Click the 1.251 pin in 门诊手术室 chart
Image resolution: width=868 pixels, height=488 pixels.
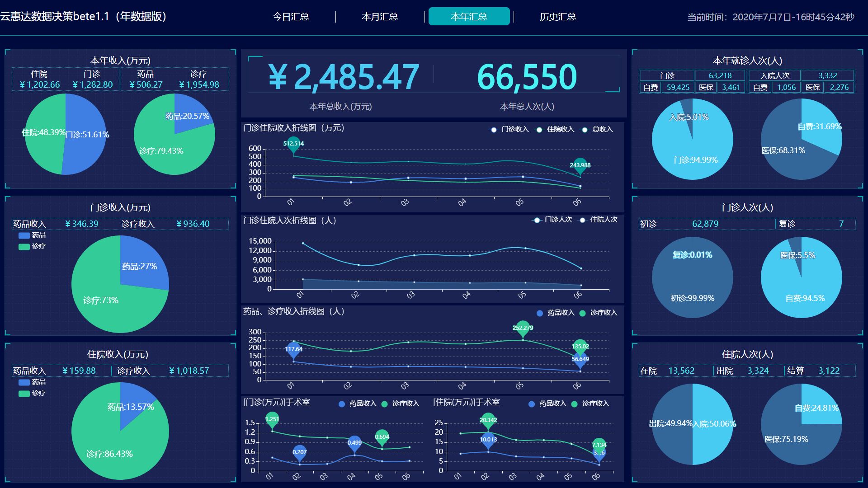pyautogui.click(x=272, y=419)
